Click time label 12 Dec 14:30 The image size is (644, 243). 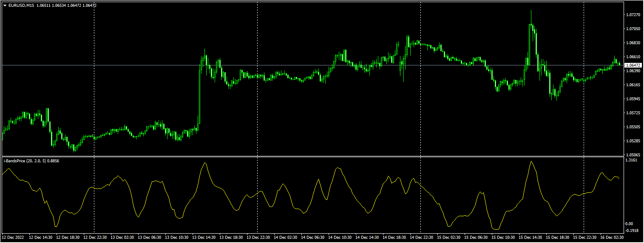point(40,237)
